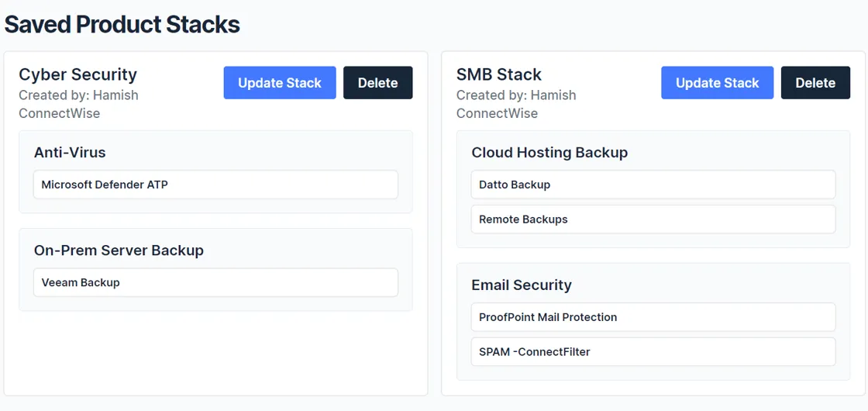Click the creator text under SMB Stack
The width and height of the screenshot is (868, 411).
tap(516, 104)
